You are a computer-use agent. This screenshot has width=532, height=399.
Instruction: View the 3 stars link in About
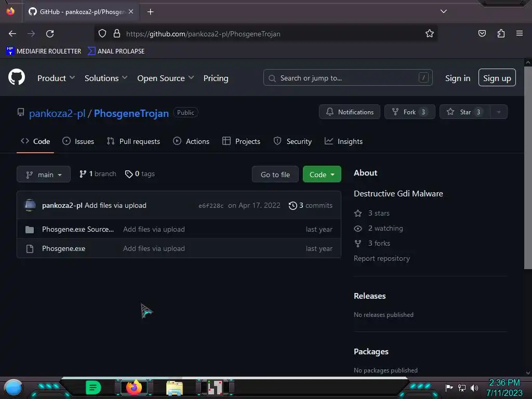[x=372, y=213]
